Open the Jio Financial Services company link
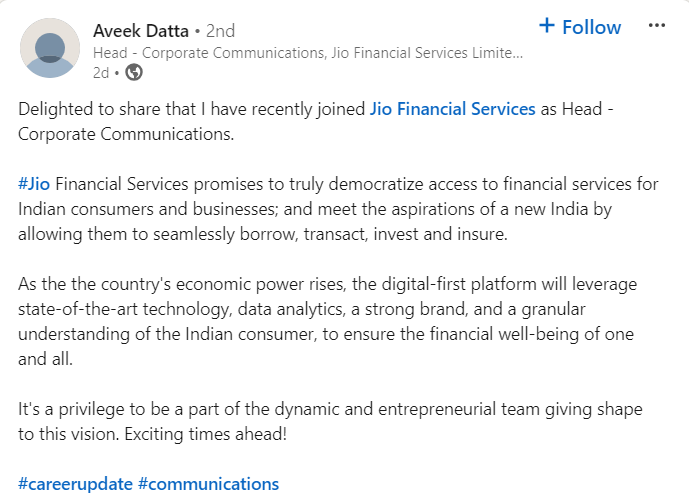This screenshot has height=493, width=689. pos(452,109)
